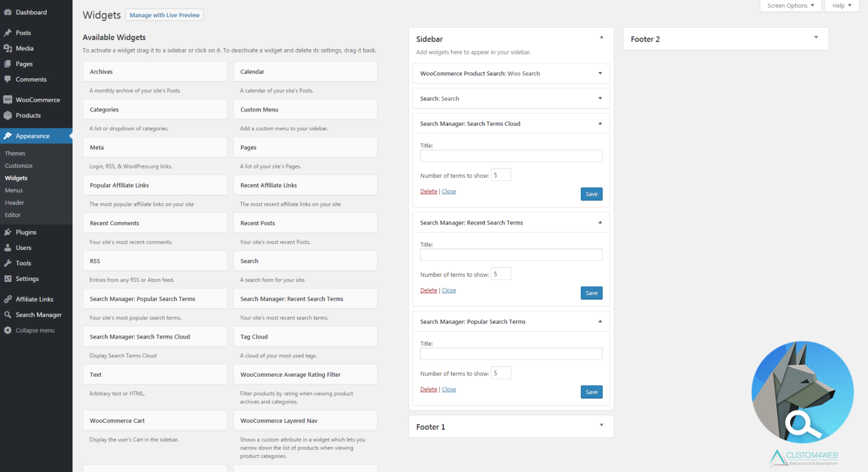Viewport: 868px width, 472px height.
Task: Open Themes submenu item
Action: tap(15, 153)
